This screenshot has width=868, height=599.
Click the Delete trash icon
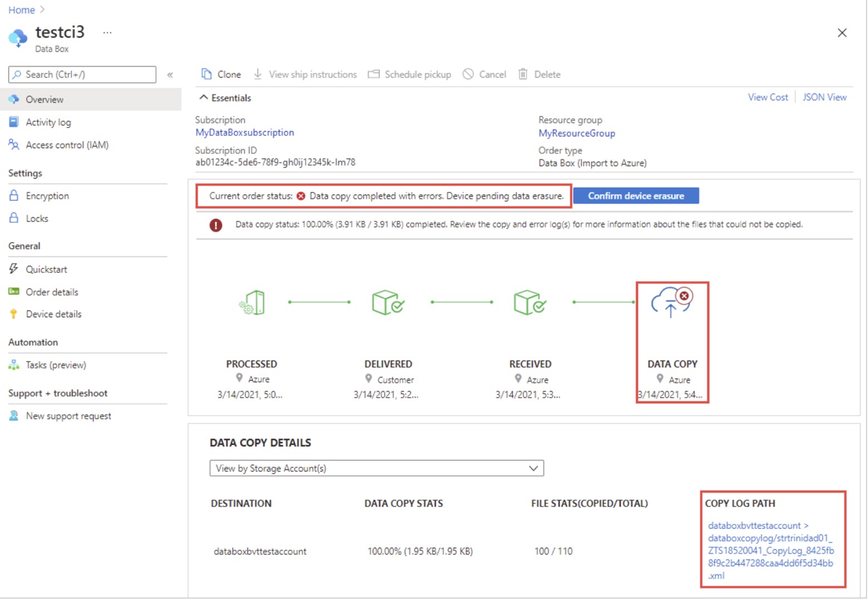click(x=523, y=74)
